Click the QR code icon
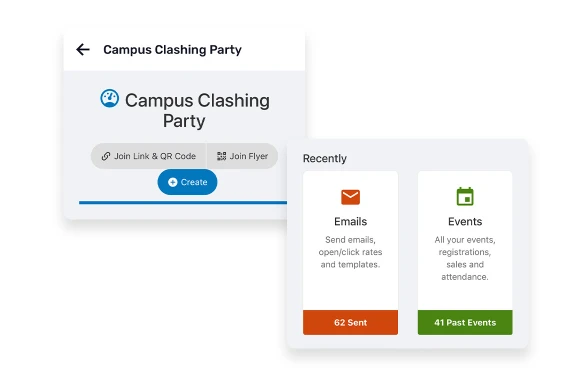580x380 pixels. (221, 156)
